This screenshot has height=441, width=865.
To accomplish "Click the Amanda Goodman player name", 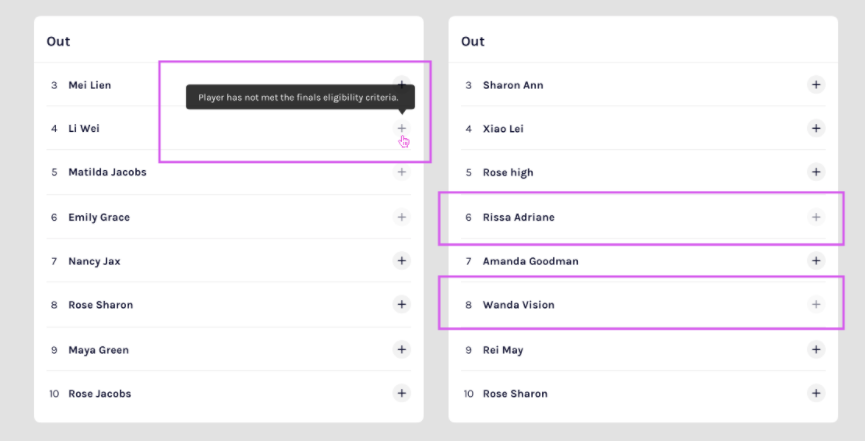I will (x=530, y=261).
